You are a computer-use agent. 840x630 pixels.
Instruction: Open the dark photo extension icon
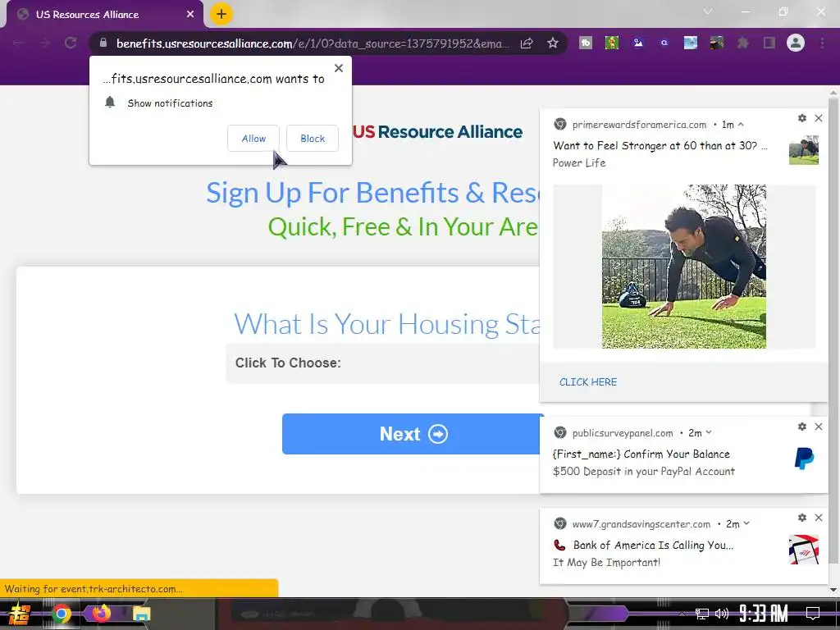pyautogui.click(x=717, y=43)
